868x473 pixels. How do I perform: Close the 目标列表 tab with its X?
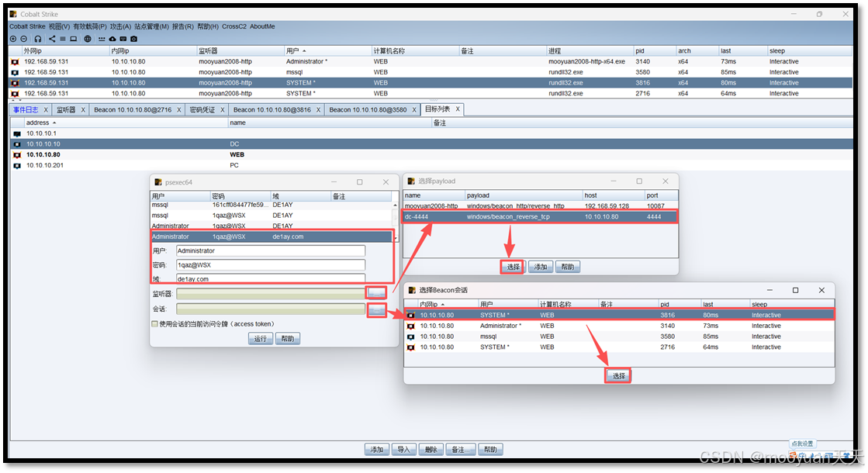point(458,109)
